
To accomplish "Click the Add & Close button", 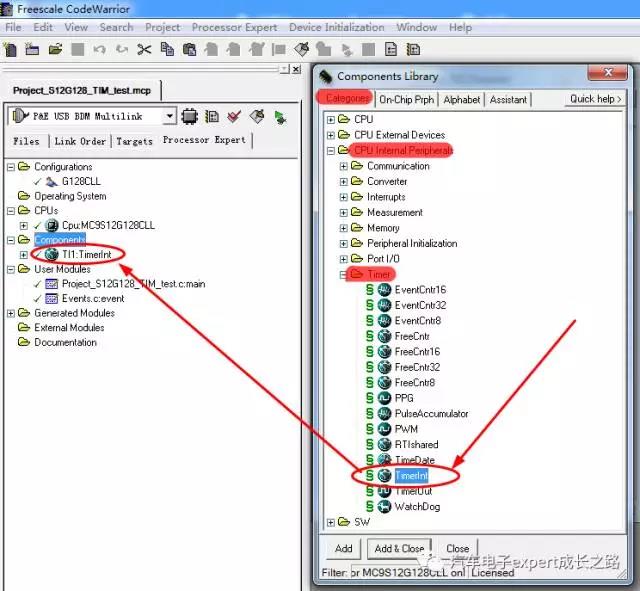I will (x=399, y=548).
